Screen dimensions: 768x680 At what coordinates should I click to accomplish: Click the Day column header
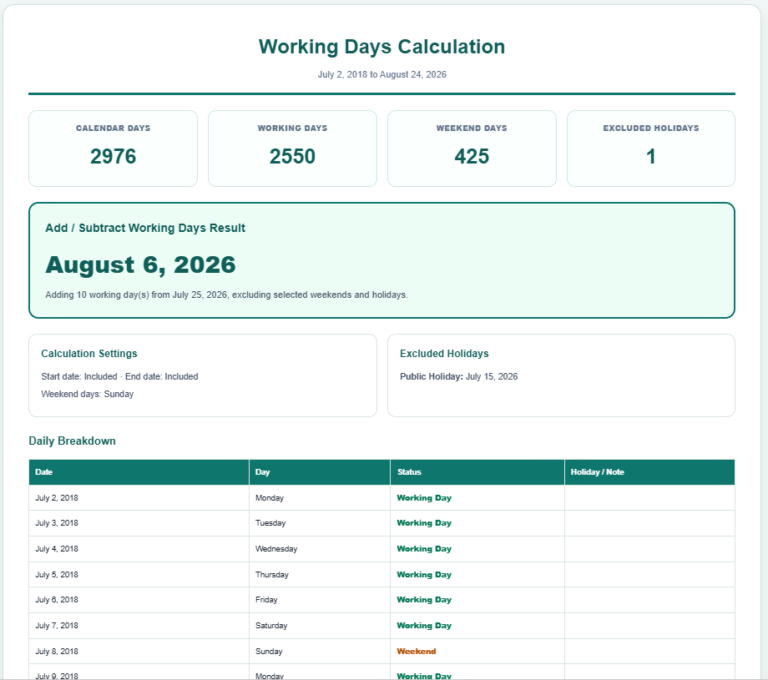(x=320, y=472)
